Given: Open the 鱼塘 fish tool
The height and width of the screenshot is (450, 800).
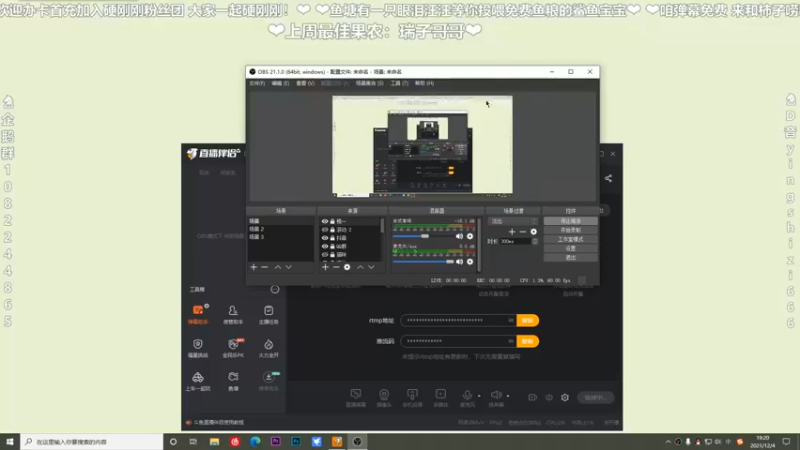Looking at the screenshot, I should pos(233,381).
